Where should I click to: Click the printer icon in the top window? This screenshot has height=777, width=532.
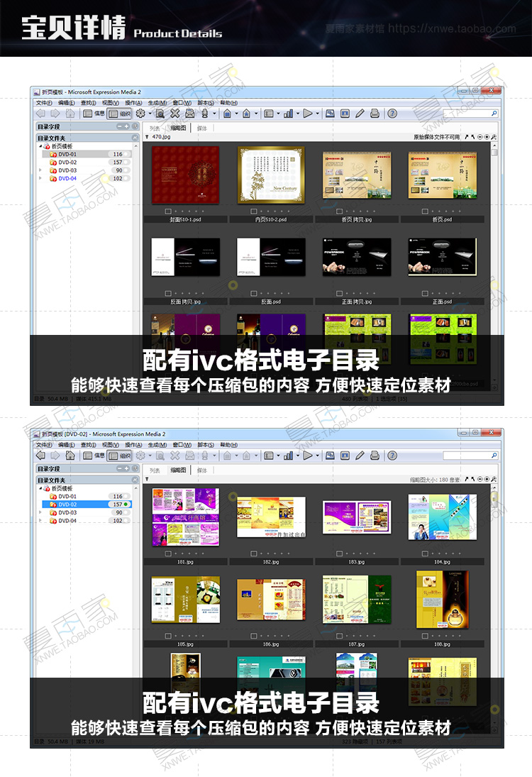pyautogui.click(x=375, y=114)
